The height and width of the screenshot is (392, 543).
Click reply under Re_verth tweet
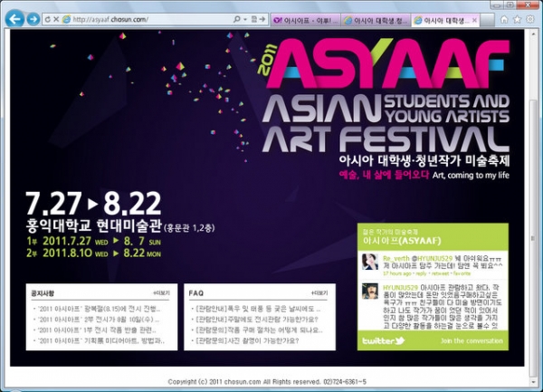421,273
